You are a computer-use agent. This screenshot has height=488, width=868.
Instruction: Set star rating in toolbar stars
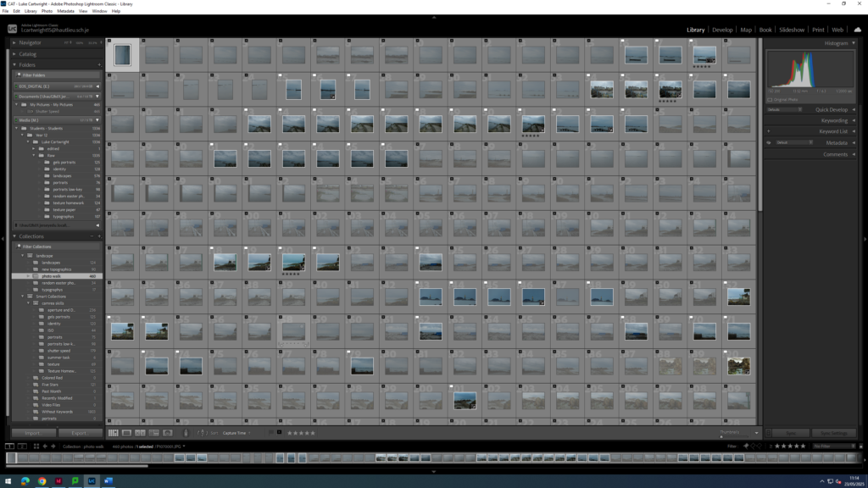(301, 433)
